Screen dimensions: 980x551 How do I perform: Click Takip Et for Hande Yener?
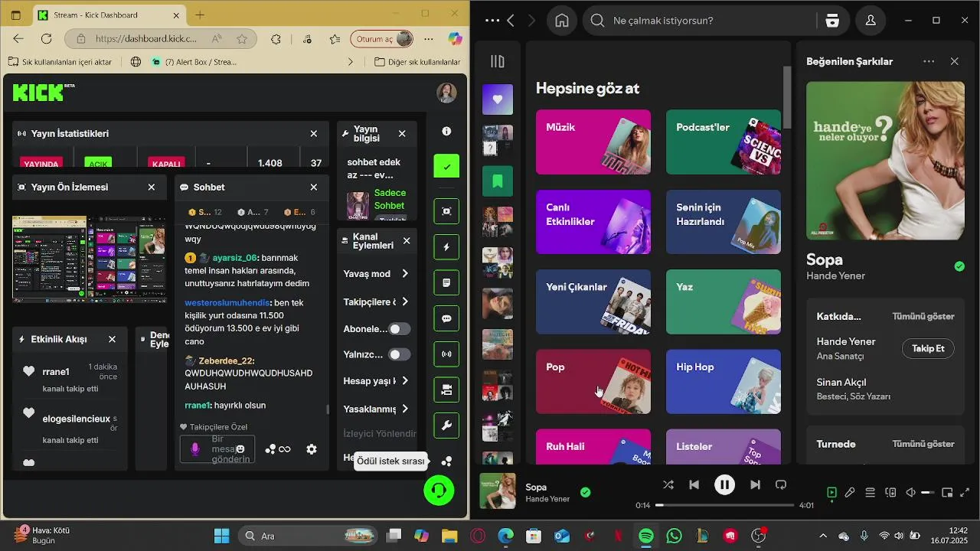click(x=928, y=348)
